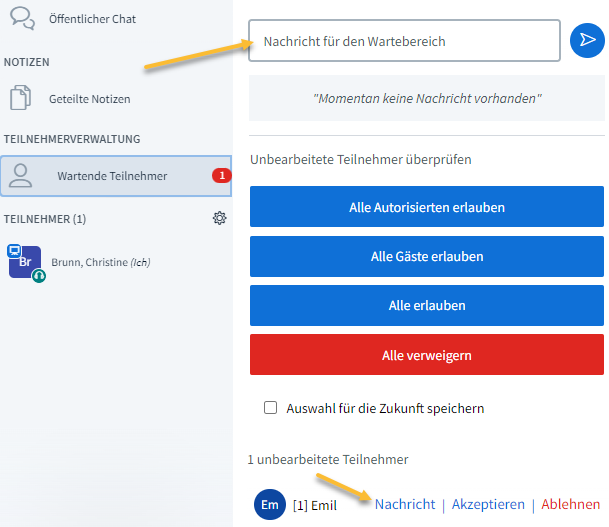Screen dimensions: 609x527
Task: Enable Auswahl für die Zukunft speichern checkbox
Action: tap(270, 408)
